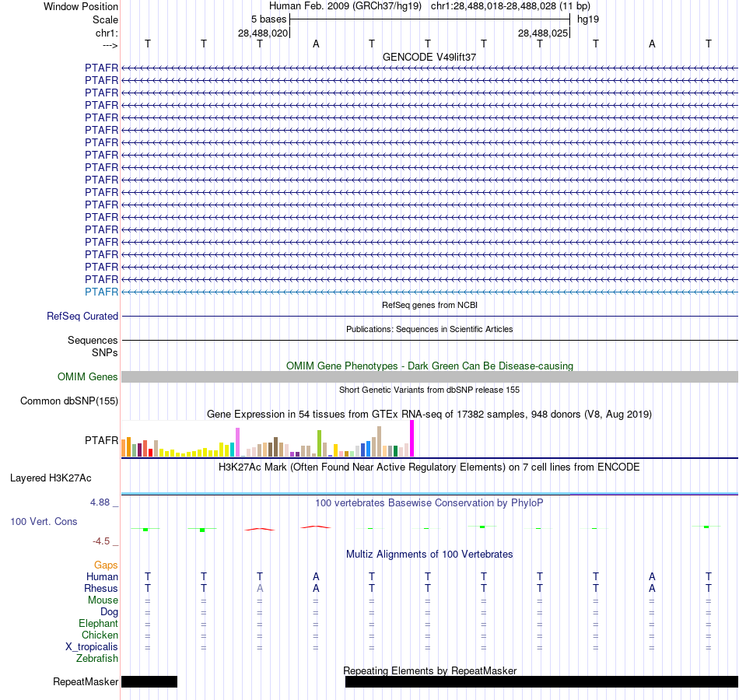Select the X_tropicalis alignment row label
This screenshot has width=739, height=700.
click(92, 647)
